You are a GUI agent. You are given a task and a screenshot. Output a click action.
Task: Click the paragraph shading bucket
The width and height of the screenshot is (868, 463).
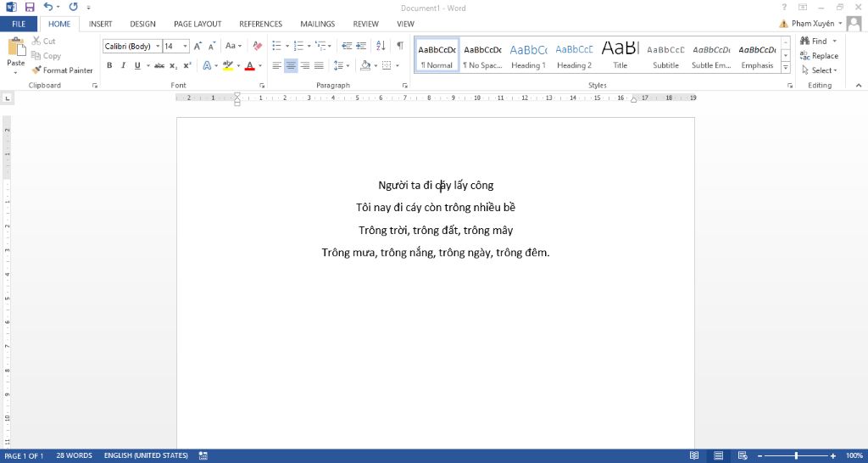coord(364,65)
